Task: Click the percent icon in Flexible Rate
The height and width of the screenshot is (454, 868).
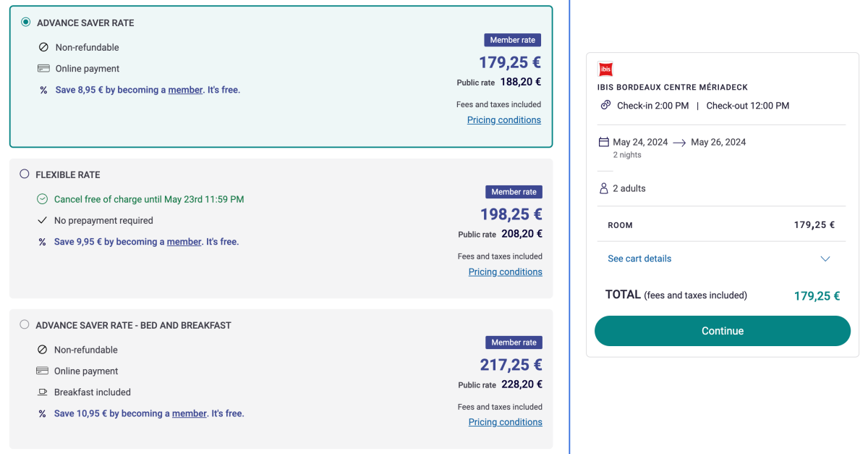Action: tap(42, 242)
